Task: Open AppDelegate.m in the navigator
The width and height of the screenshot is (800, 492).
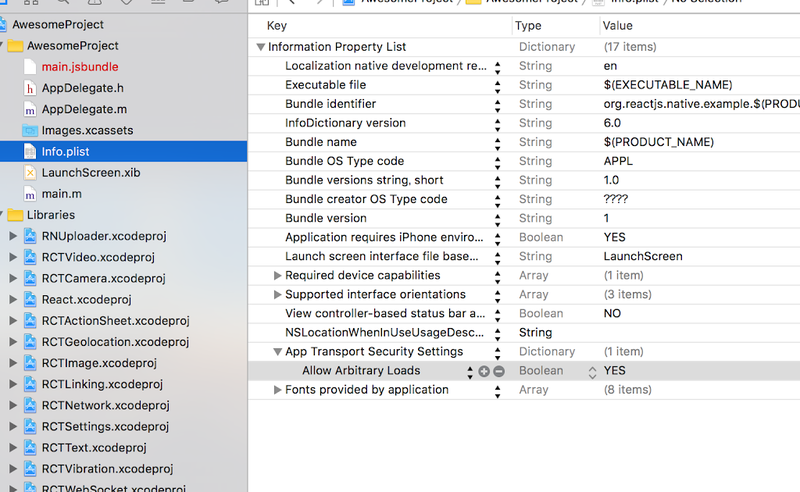Action: click(84, 109)
